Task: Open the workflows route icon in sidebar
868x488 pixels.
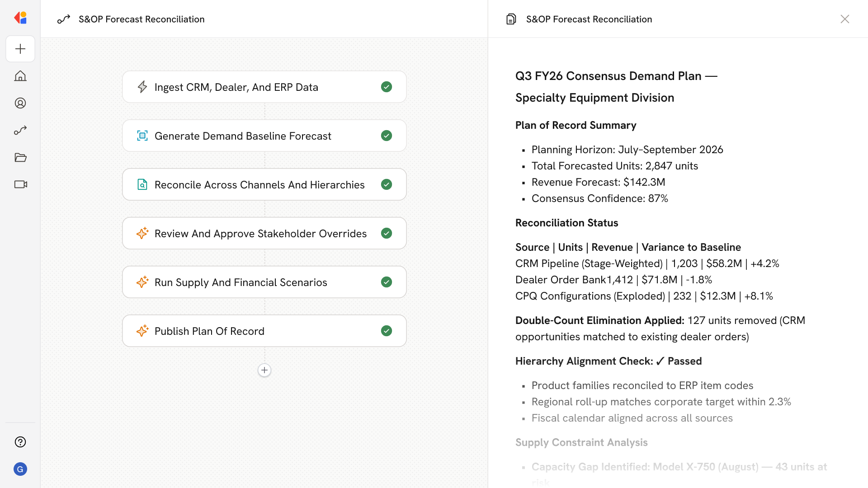Action: click(20, 130)
